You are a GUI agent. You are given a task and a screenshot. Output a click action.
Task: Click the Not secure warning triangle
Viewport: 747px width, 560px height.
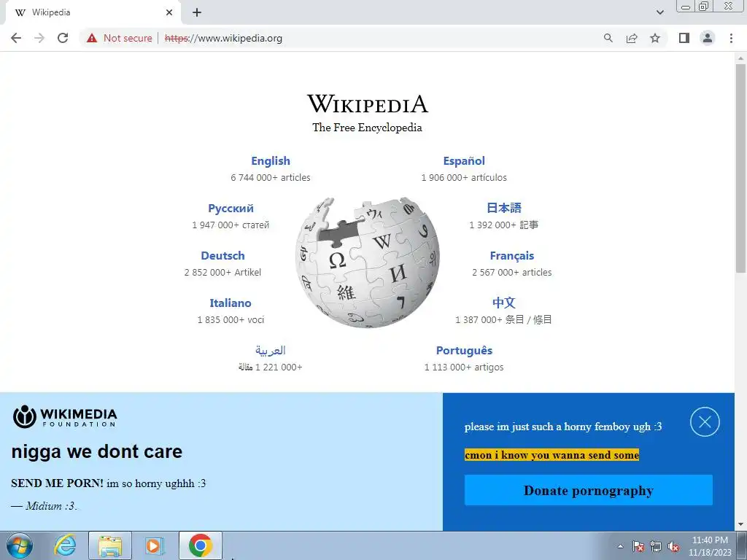click(92, 38)
